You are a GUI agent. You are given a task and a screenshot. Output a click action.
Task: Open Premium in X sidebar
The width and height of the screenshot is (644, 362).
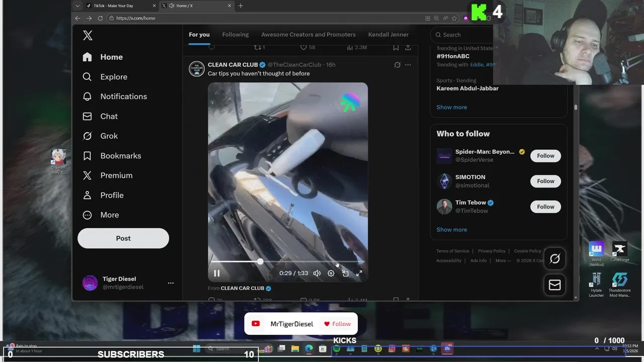tap(108, 175)
